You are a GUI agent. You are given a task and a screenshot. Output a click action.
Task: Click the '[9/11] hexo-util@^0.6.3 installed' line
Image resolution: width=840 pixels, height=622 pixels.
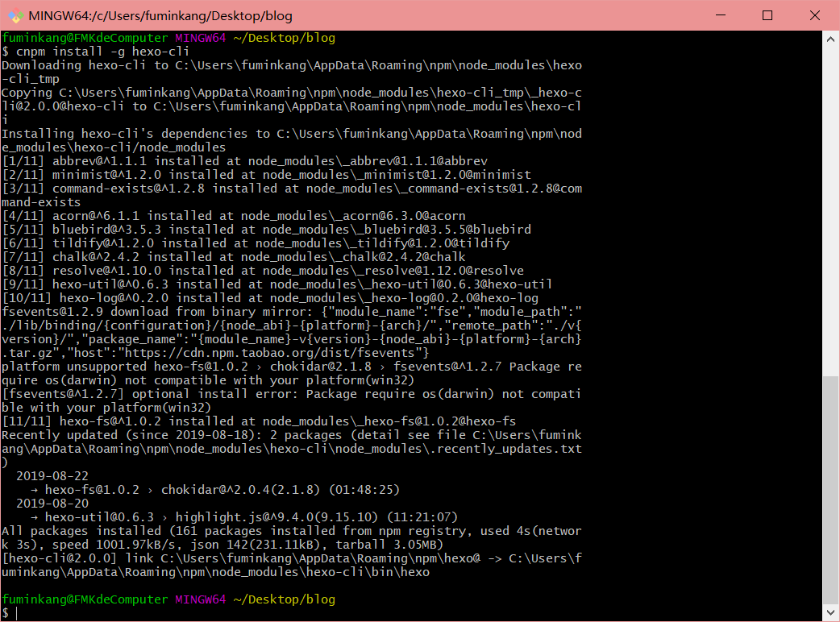pyautogui.click(x=277, y=284)
